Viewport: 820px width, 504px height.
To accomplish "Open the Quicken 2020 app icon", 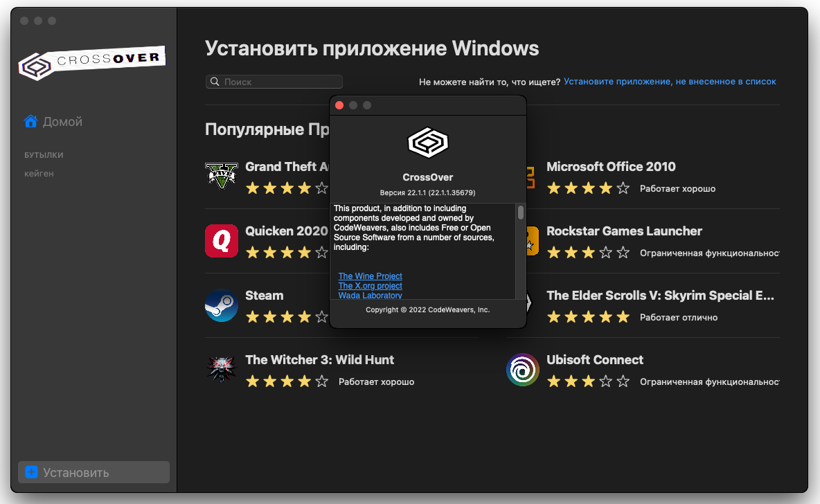I will click(x=222, y=240).
